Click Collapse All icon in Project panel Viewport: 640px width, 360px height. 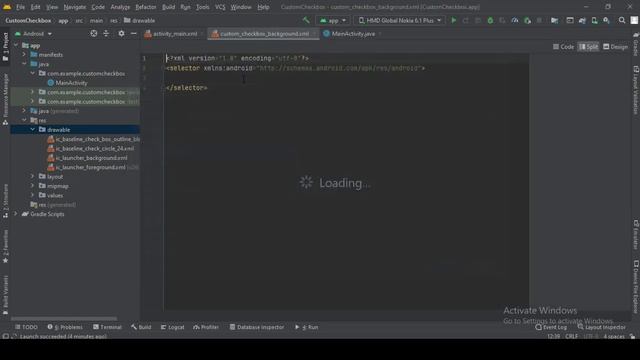tap(106, 33)
